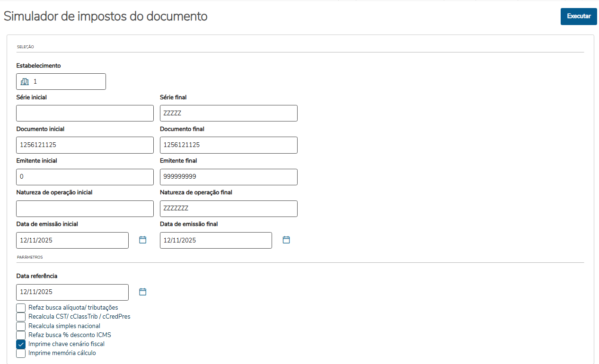Click the 'Data referência' label
The width and height of the screenshot is (599, 364).
click(37, 276)
